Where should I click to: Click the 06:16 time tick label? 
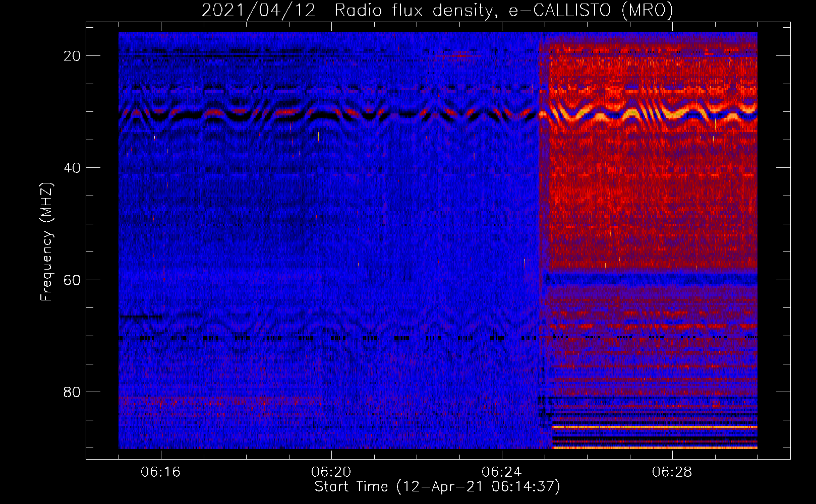[161, 472]
